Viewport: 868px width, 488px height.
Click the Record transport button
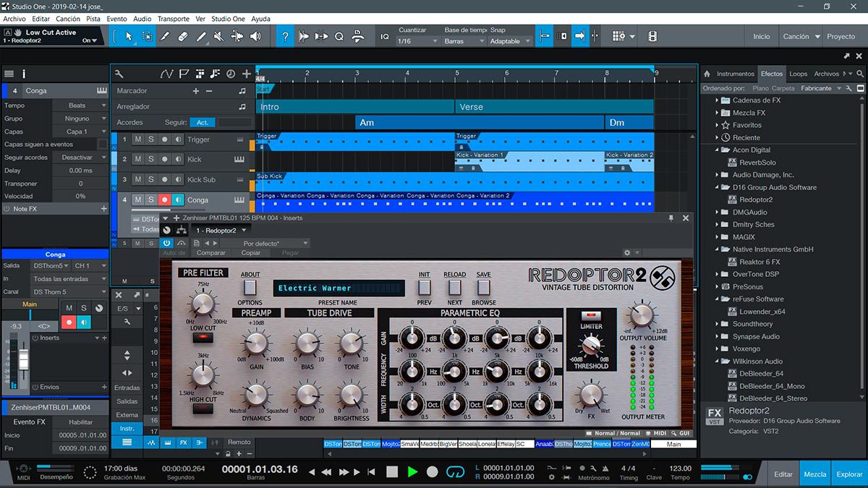(x=433, y=471)
